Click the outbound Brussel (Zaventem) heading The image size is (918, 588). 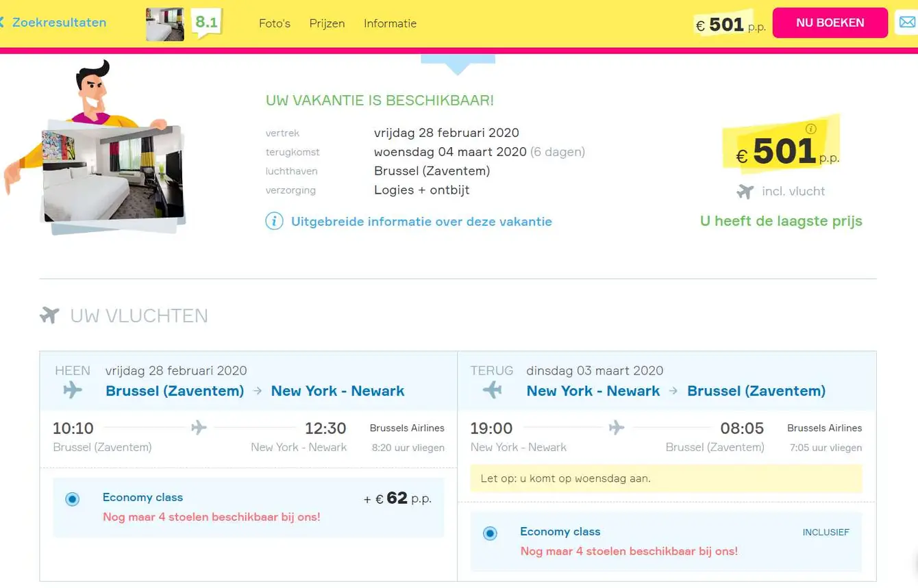point(175,391)
